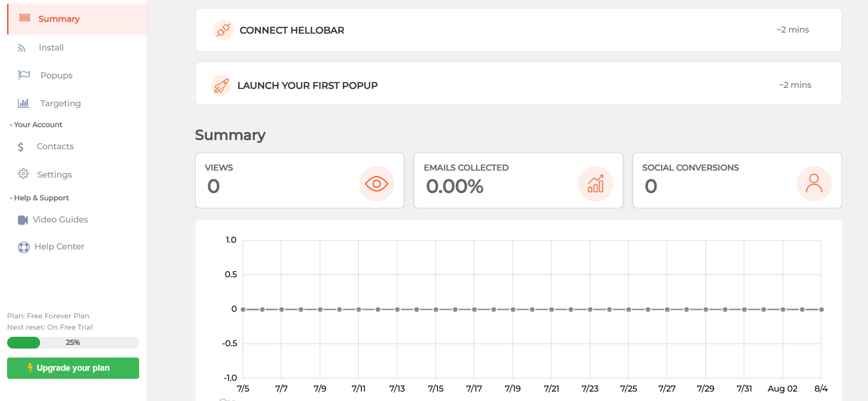The width and height of the screenshot is (868, 401).
Task: Click the 25% plan usage progress bar
Action: [x=73, y=342]
